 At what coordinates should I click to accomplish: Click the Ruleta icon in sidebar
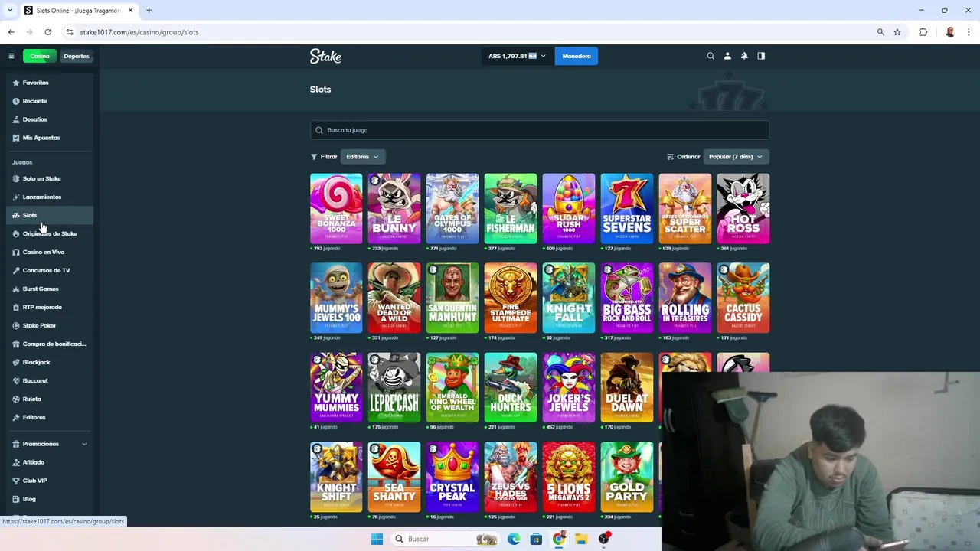click(x=16, y=399)
